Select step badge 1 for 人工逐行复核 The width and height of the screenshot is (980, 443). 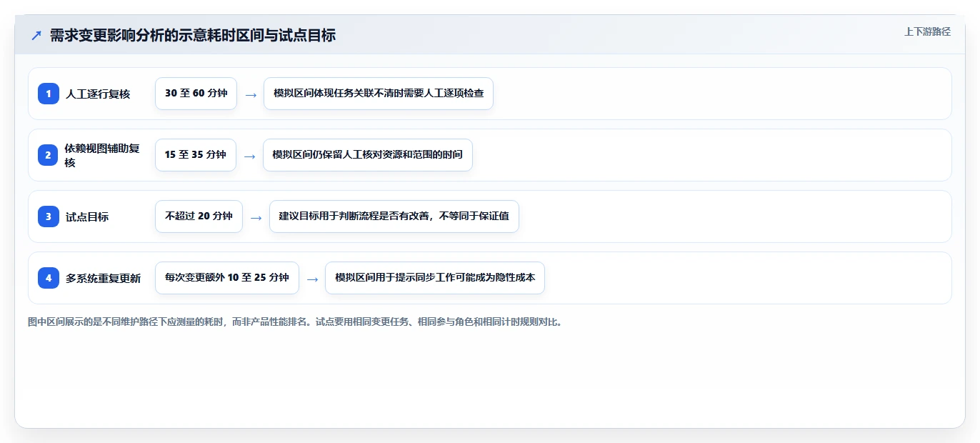point(49,94)
